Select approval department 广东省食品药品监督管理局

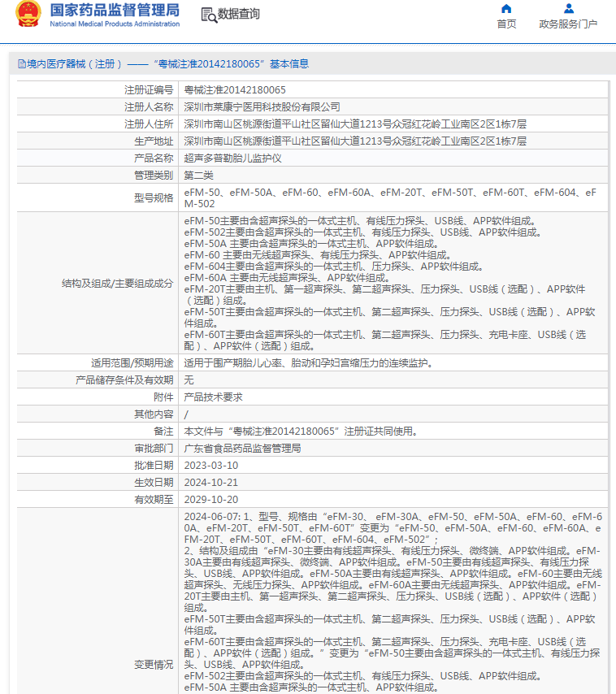[242, 449]
